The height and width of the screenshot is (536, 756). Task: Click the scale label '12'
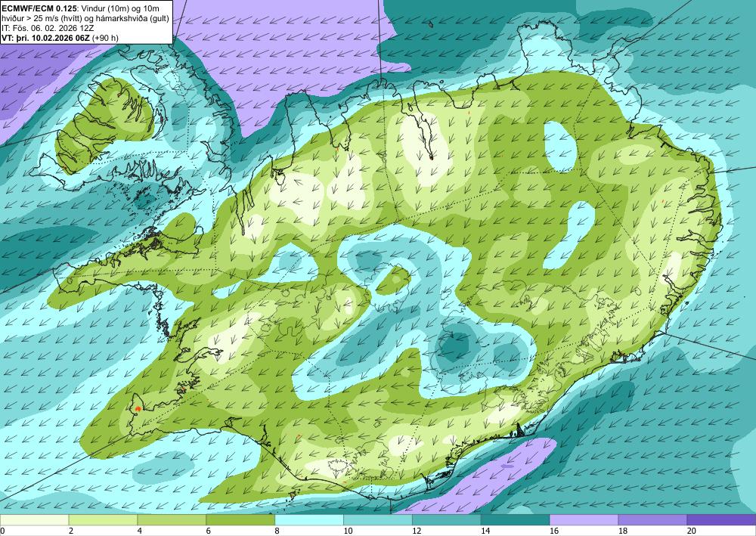click(x=417, y=531)
